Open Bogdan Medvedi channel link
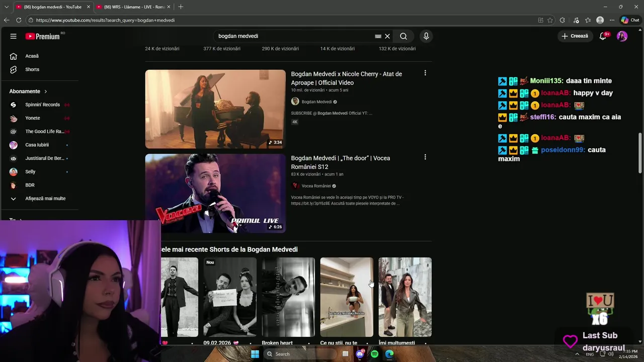 point(316,102)
